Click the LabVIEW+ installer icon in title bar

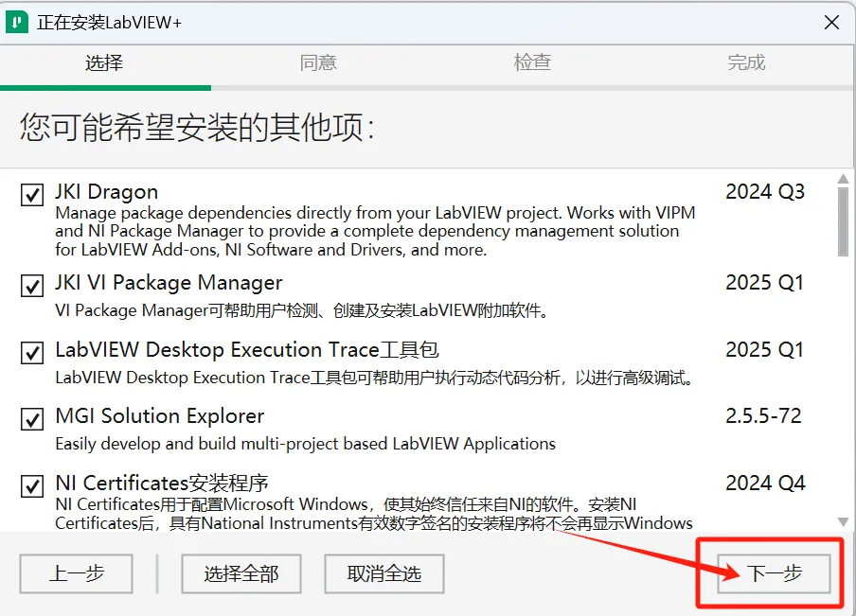pyautogui.click(x=17, y=23)
